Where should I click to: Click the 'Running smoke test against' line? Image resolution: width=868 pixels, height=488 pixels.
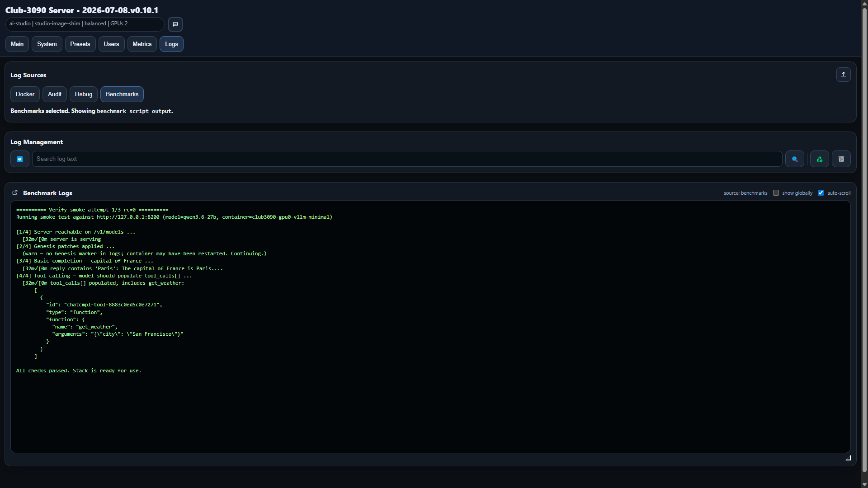pos(174,217)
